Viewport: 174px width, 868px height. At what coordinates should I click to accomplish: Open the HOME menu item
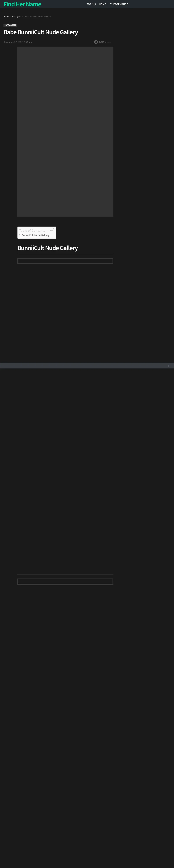tap(102, 4)
